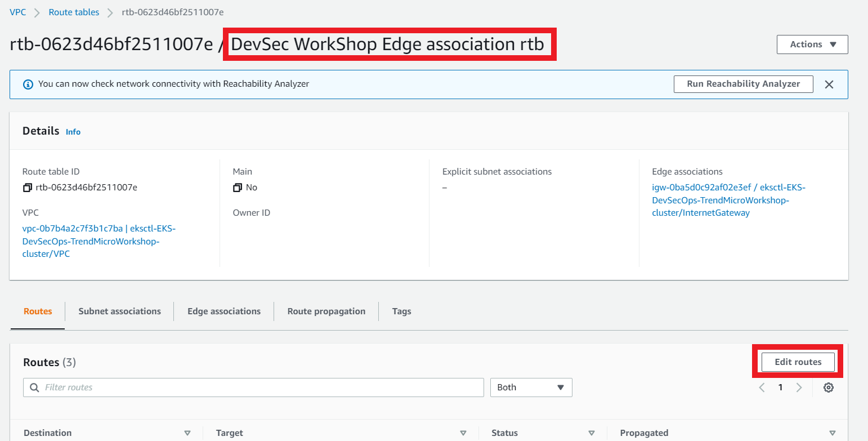
Task: Go to the previous routes page
Action: [762, 387]
